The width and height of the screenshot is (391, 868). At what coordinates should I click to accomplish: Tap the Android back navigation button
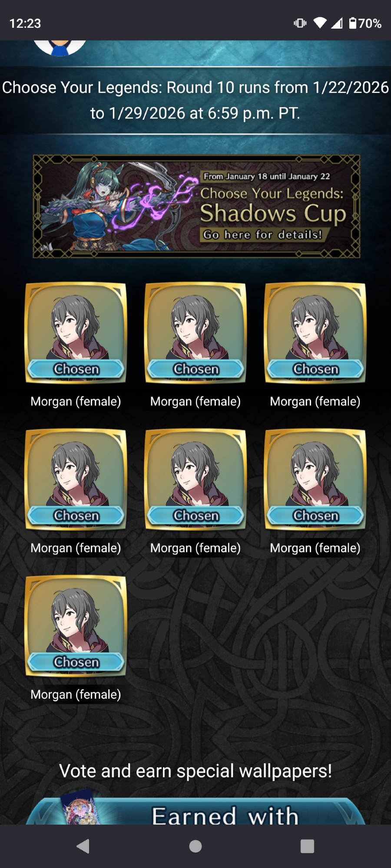tap(83, 846)
